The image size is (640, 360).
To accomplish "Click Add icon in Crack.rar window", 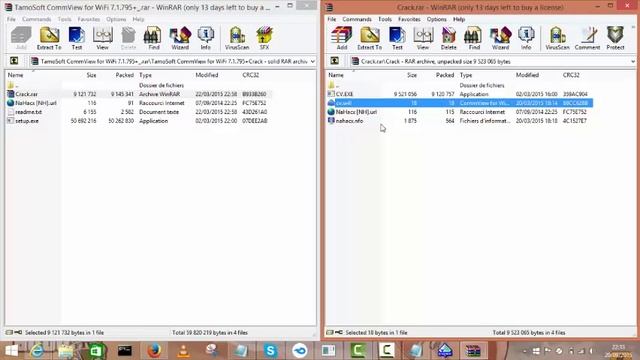I will pos(341,38).
